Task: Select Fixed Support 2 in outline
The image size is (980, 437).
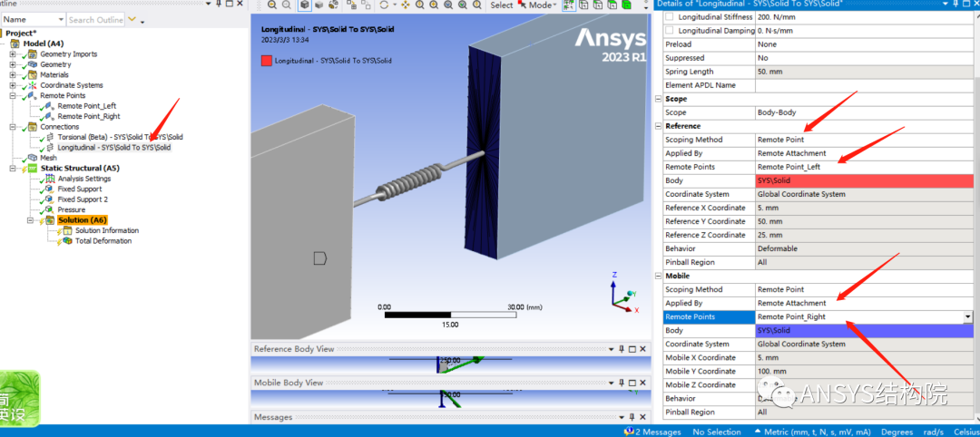Action: pyautogui.click(x=83, y=199)
